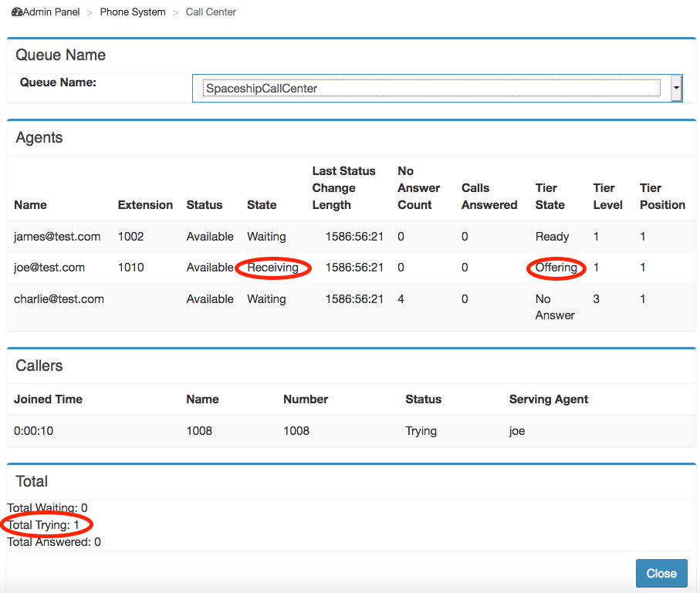This screenshot has height=593, width=700.
Task: Click Last Status Change Length header
Action: [x=343, y=188]
